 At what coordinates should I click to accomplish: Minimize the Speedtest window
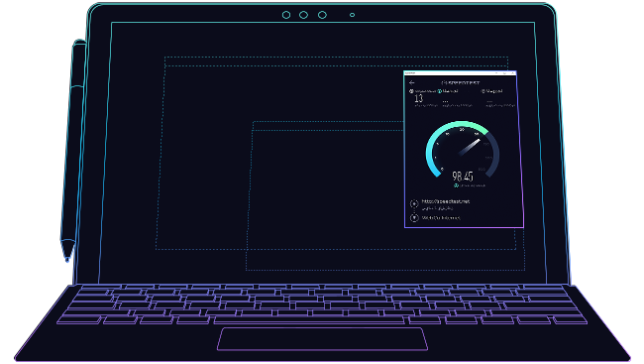496,73
